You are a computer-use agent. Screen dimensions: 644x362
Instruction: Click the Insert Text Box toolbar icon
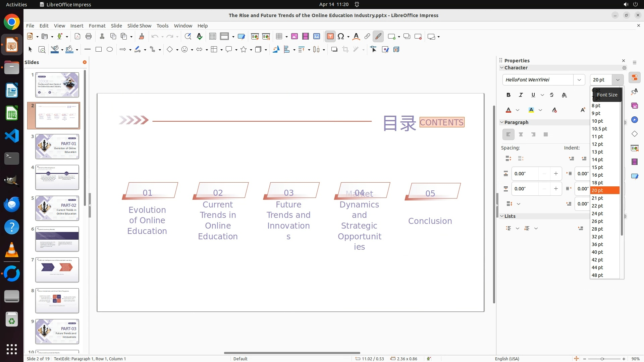tap(330, 37)
